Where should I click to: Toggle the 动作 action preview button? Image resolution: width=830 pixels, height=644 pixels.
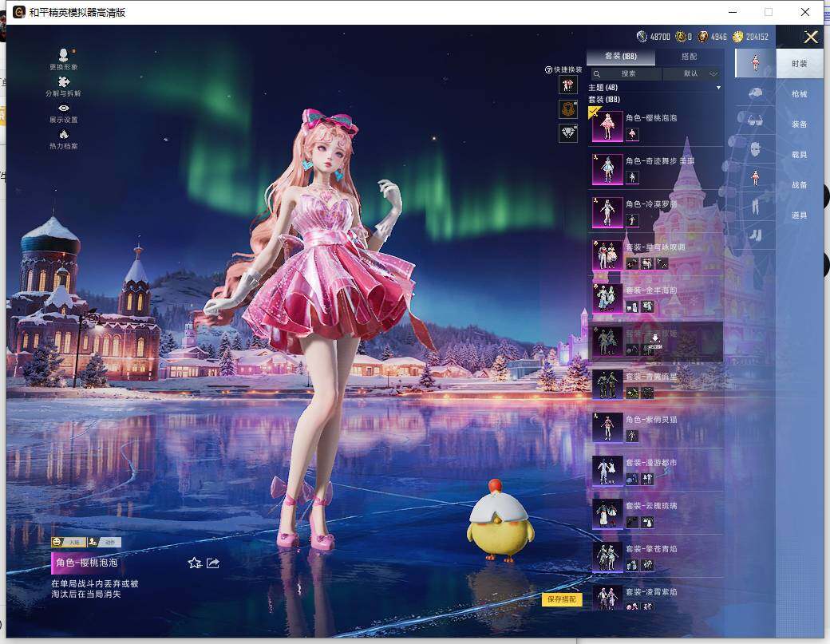(105, 543)
